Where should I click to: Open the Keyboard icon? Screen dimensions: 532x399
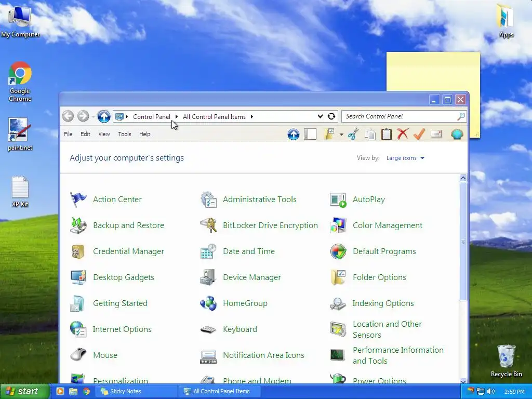coord(208,329)
